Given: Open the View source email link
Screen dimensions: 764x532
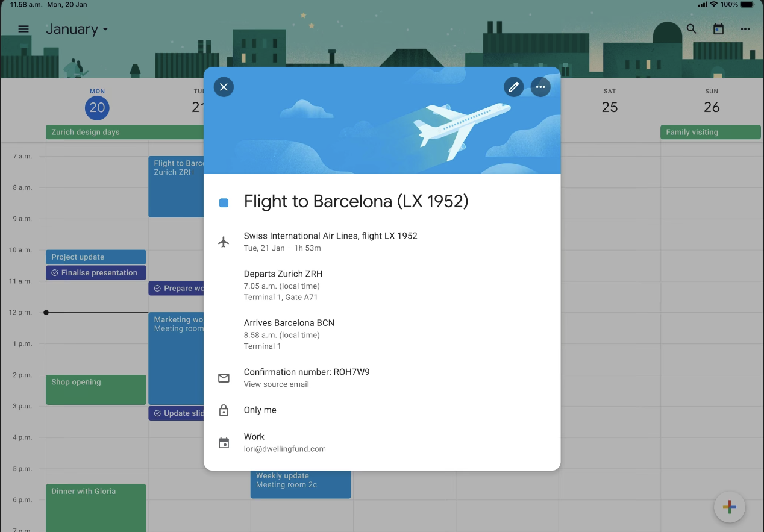Looking at the screenshot, I should coord(277,384).
